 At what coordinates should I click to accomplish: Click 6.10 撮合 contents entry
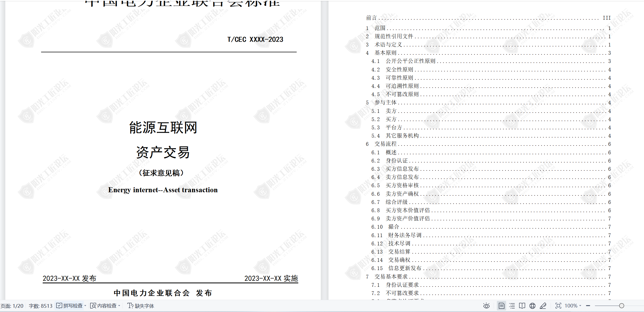click(x=491, y=227)
